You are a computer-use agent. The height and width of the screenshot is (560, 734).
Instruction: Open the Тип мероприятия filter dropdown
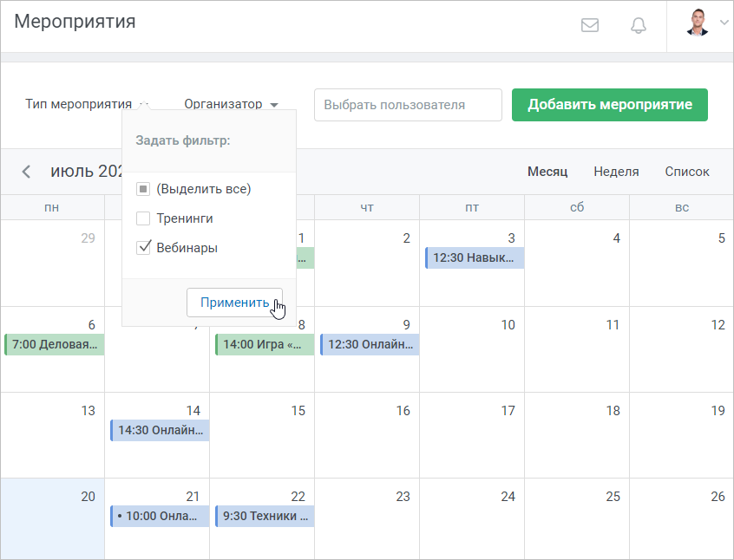87,104
